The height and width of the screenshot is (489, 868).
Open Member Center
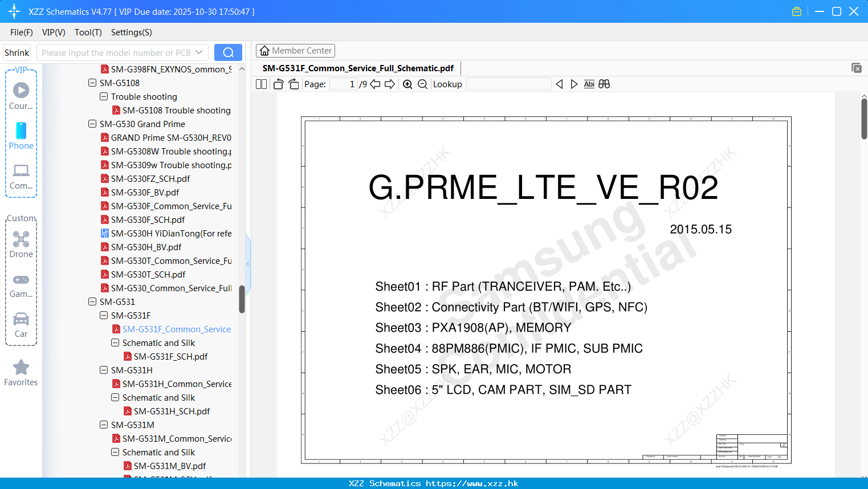pos(295,51)
